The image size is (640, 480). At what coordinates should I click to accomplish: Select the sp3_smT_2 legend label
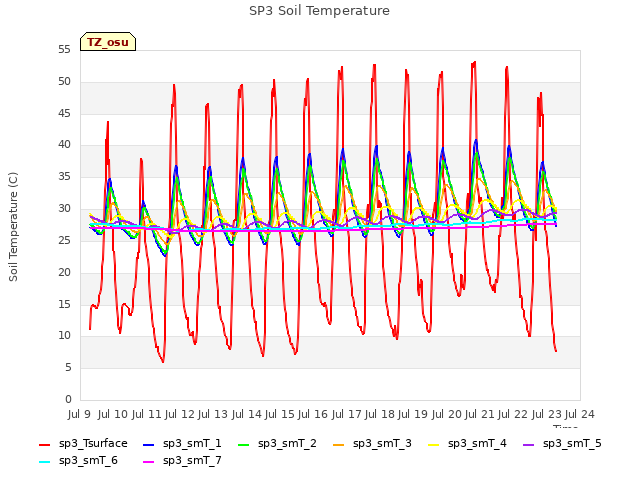[287, 444]
